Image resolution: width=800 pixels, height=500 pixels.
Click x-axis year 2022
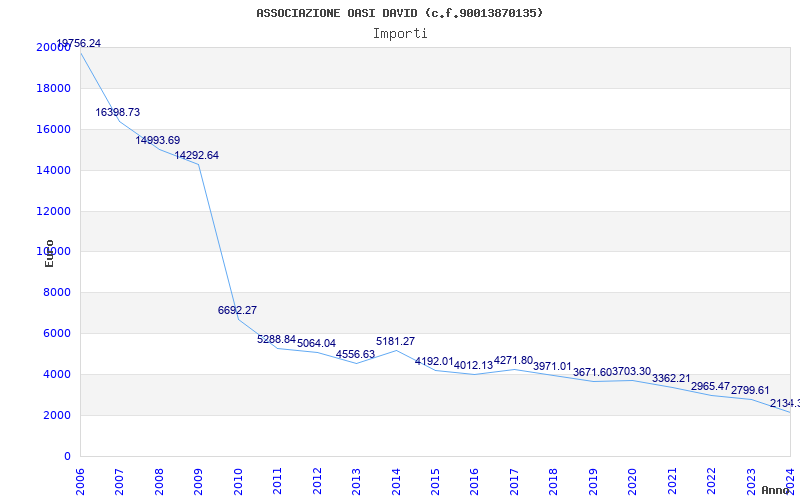click(x=711, y=481)
